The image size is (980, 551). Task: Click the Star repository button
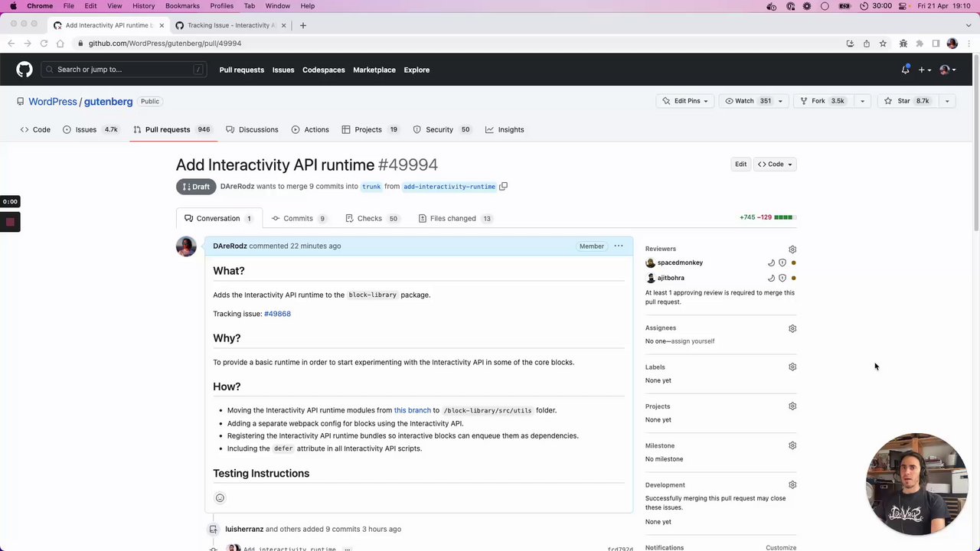pos(906,101)
